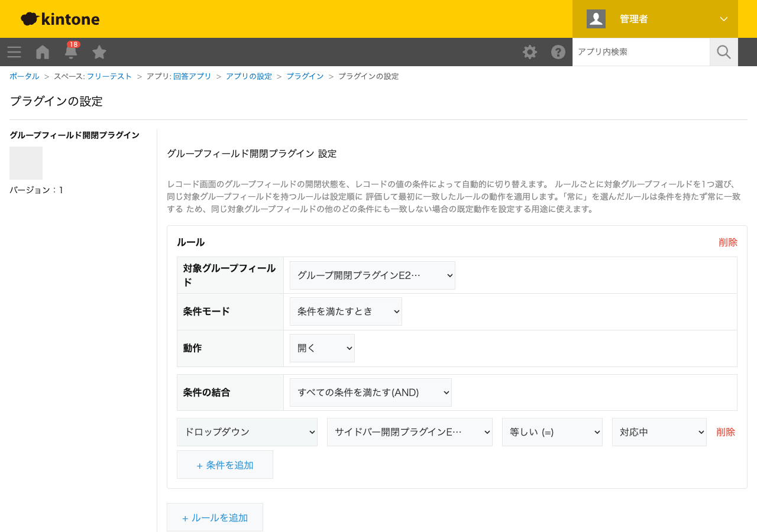The height and width of the screenshot is (532, 757).
Task: Click + ルールを追加 button
Action: click(215, 517)
